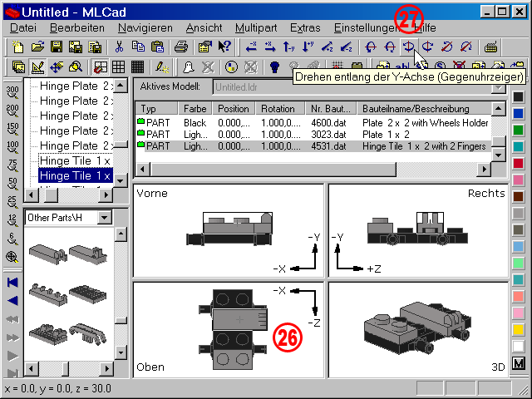532x399 pixels.
Task: Click the Print icon
Action: [x=181, y=47]
